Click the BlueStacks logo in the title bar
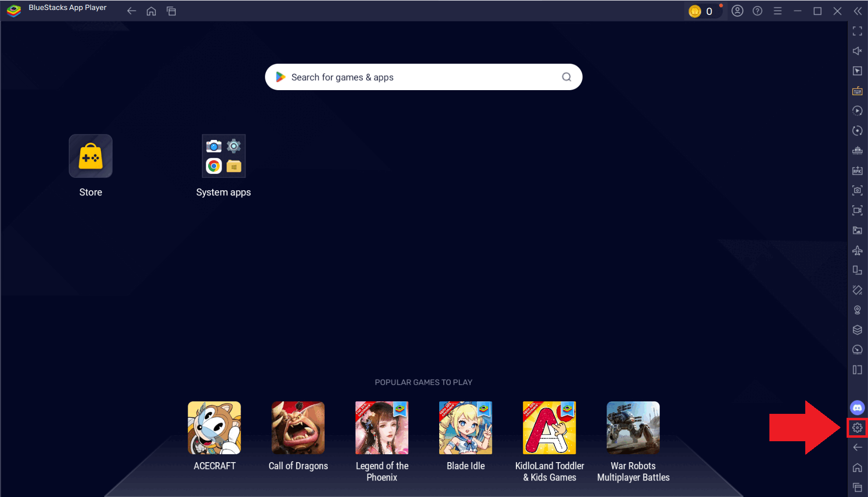The width and height of the screenshot is (868, 497). 14,10
